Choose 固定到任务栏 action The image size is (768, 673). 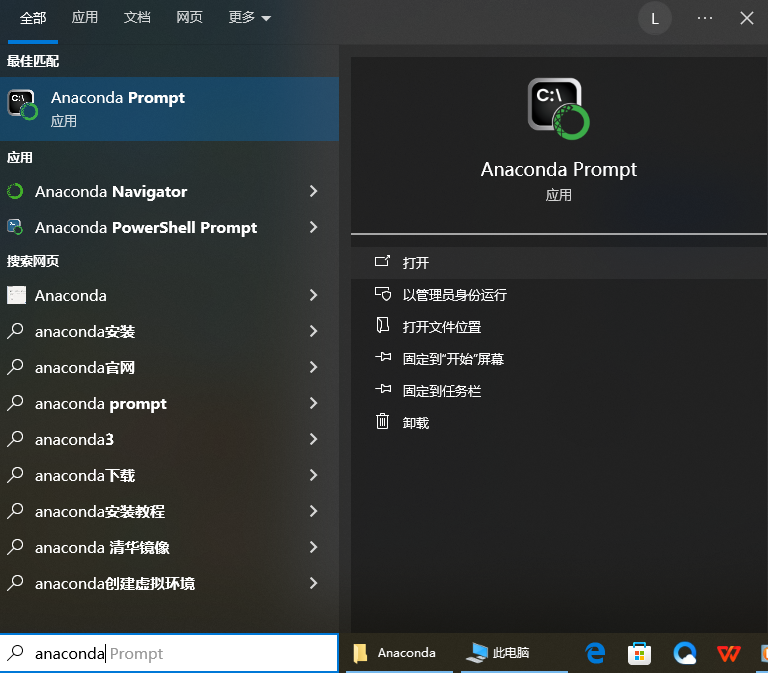click(x=559, y=391)
